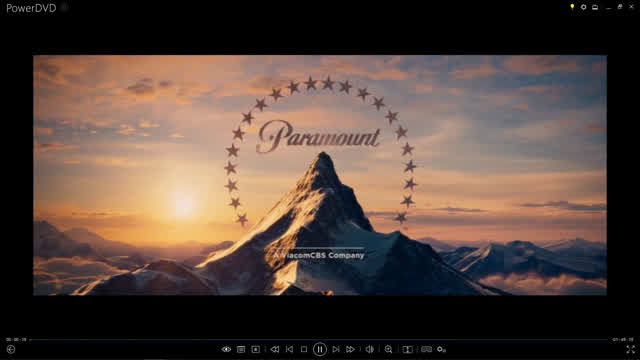Viewport: 640px width, 360px height.
Task: Open PowerDVD settings gear in title bar
Action: coord(584,7)
